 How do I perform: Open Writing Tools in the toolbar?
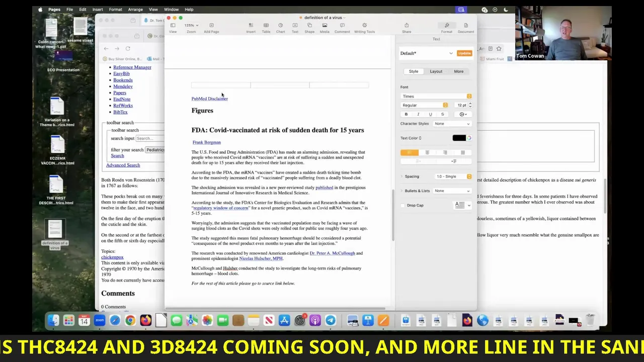click(364, 28)
